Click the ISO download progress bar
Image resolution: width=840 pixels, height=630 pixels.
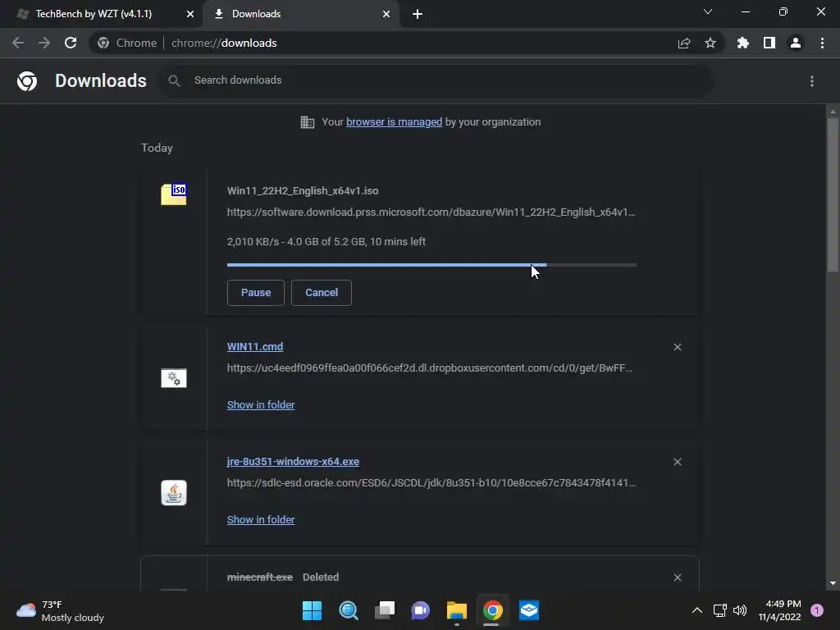(431, 265)
